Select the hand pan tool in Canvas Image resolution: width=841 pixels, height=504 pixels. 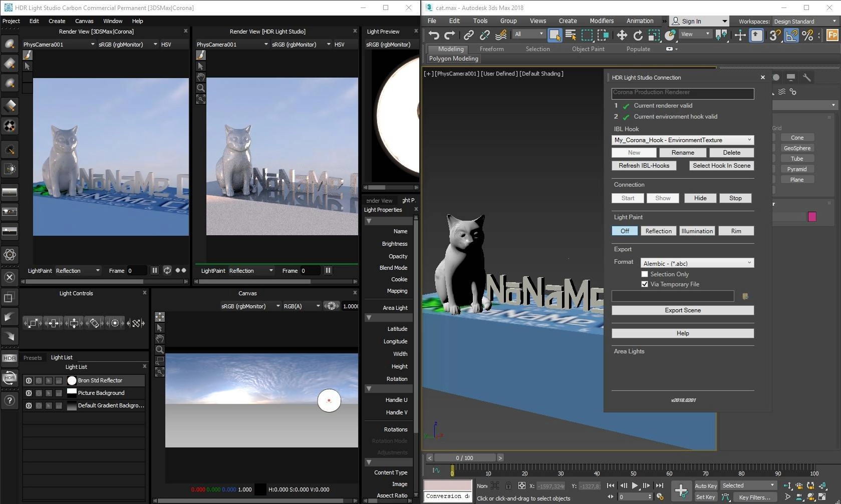pyautogui.click(x=160, y=339)
